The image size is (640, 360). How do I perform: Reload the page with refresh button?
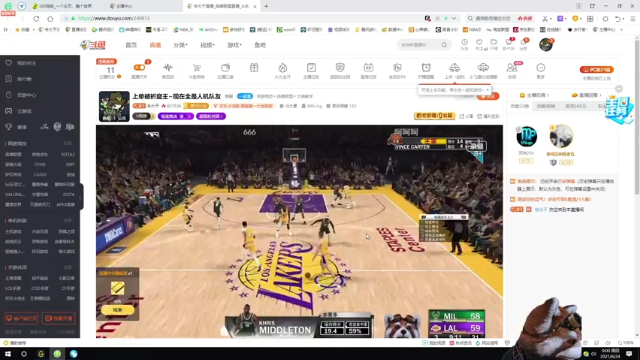coord(36,18)
